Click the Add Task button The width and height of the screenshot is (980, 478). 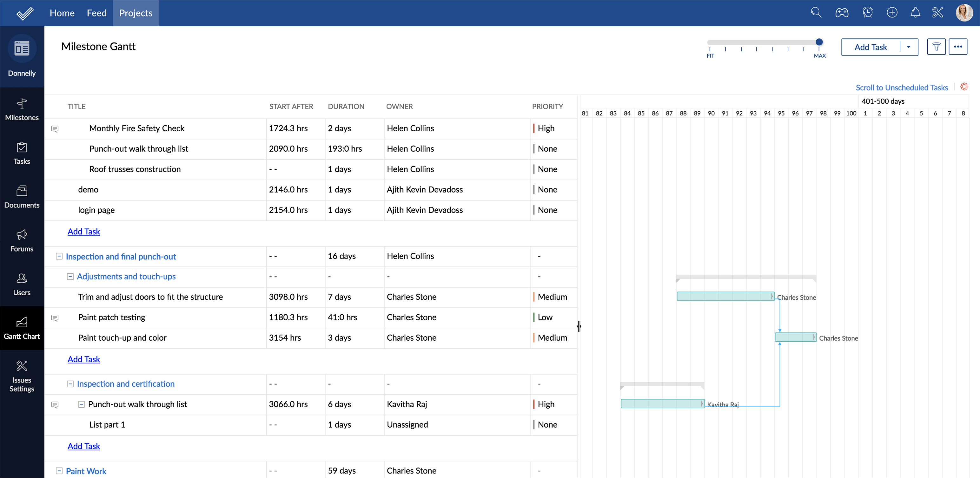pos(870,47)
